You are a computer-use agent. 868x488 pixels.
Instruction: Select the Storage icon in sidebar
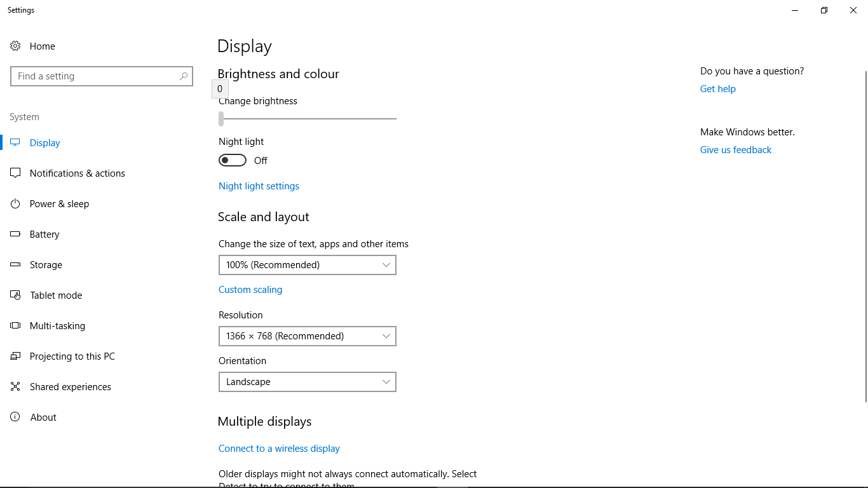[x=15, y=264]
